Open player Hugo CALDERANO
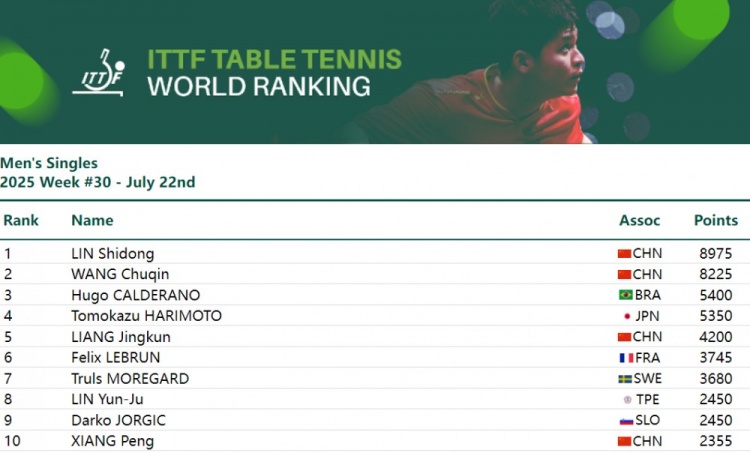Screen dimensions: 750x453 tap(135, 295)
